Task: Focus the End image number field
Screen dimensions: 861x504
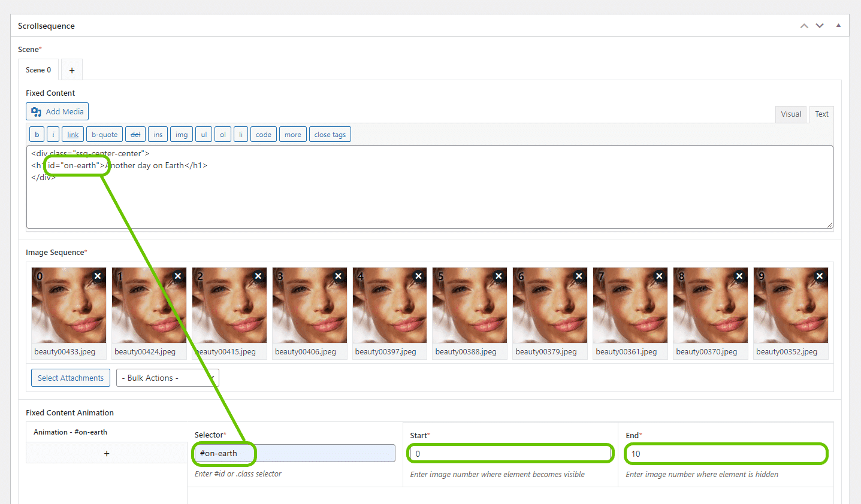Action: [726, 454]
